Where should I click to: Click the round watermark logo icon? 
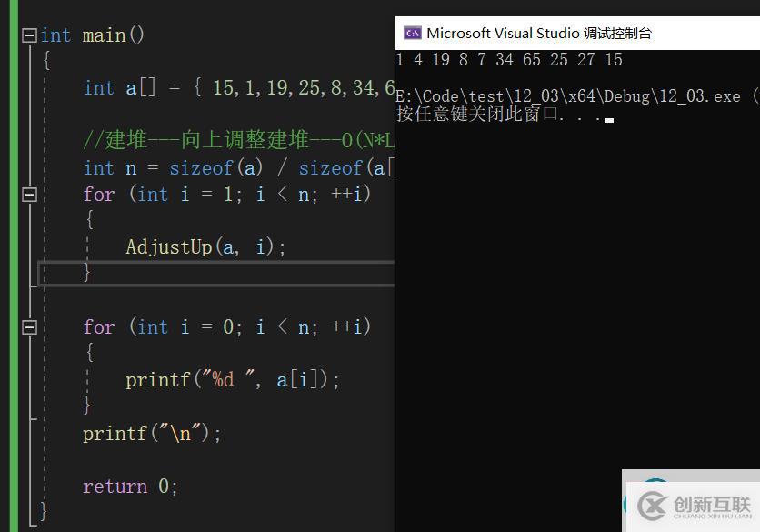coord(652,505)
